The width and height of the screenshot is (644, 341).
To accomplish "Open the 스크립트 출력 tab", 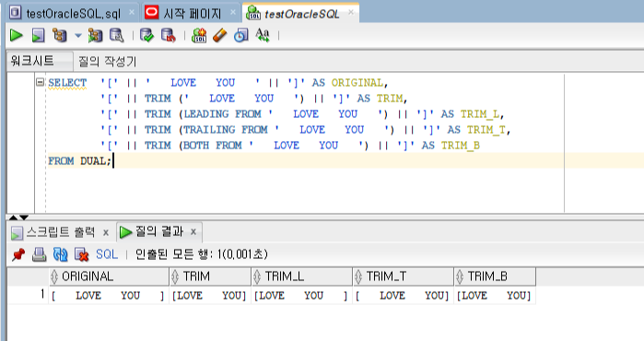I will pyautogui.click(x=61, y=232).
